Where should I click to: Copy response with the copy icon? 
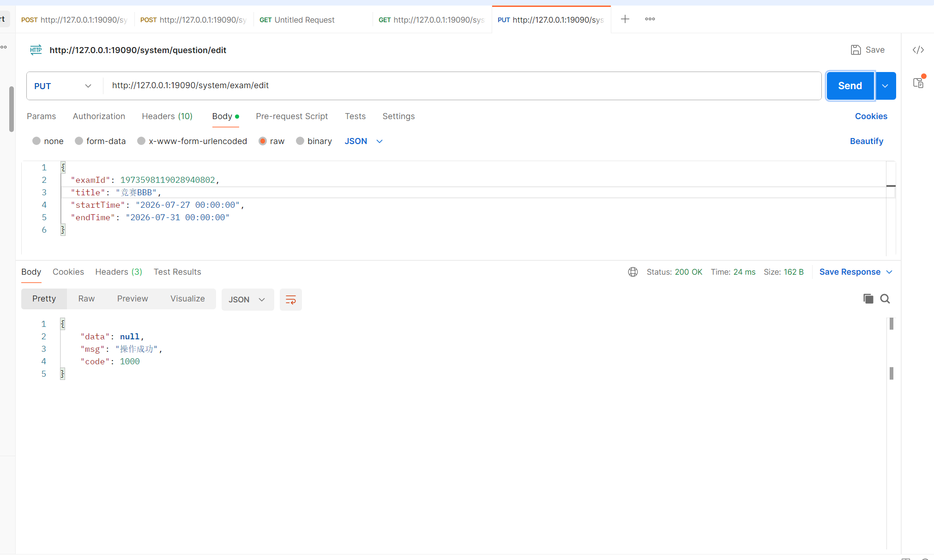[x=868, y=299]
